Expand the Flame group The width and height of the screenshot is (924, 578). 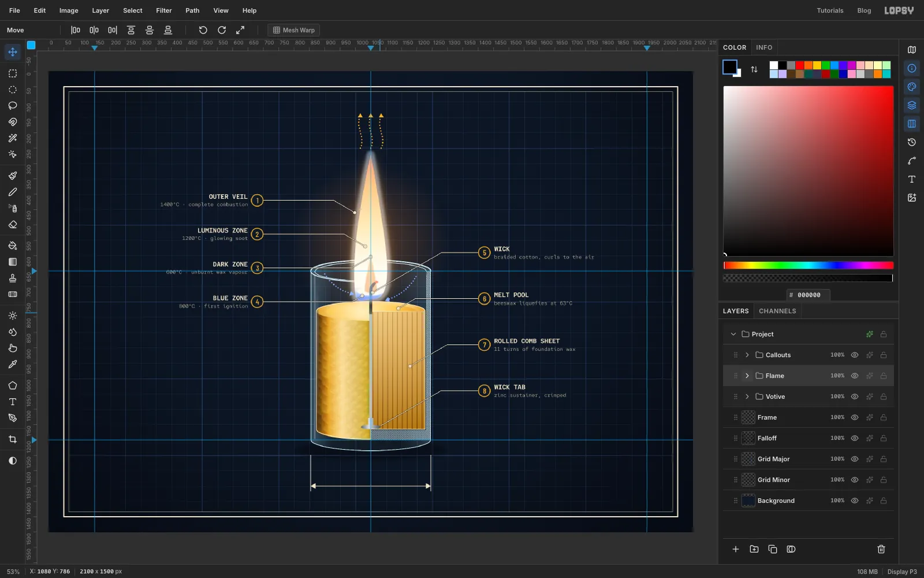pos(747,376)
